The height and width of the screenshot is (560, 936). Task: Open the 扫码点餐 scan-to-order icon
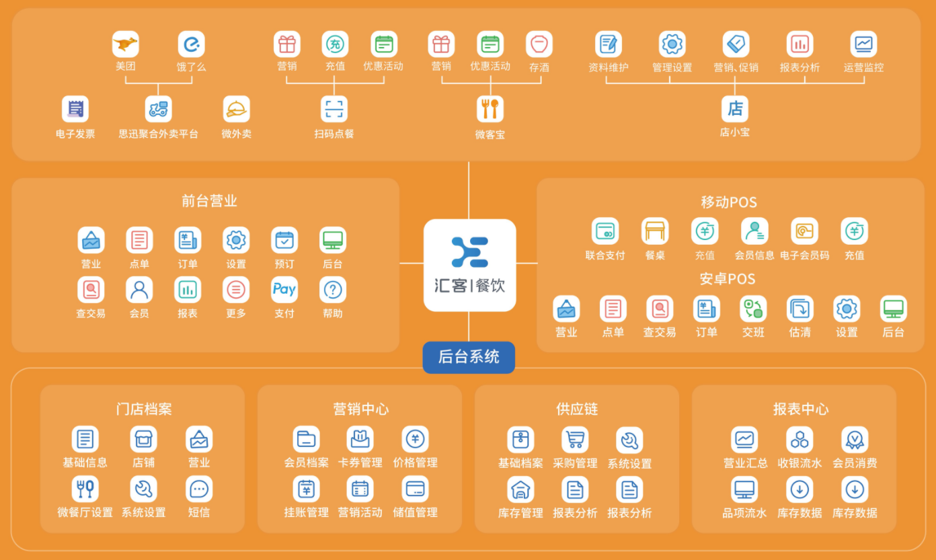click(x=336, y=108)
